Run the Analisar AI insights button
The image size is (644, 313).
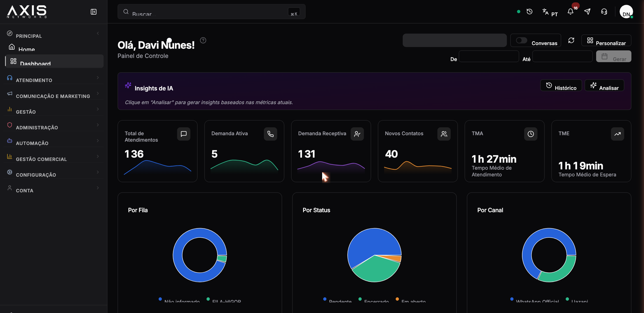604,85
